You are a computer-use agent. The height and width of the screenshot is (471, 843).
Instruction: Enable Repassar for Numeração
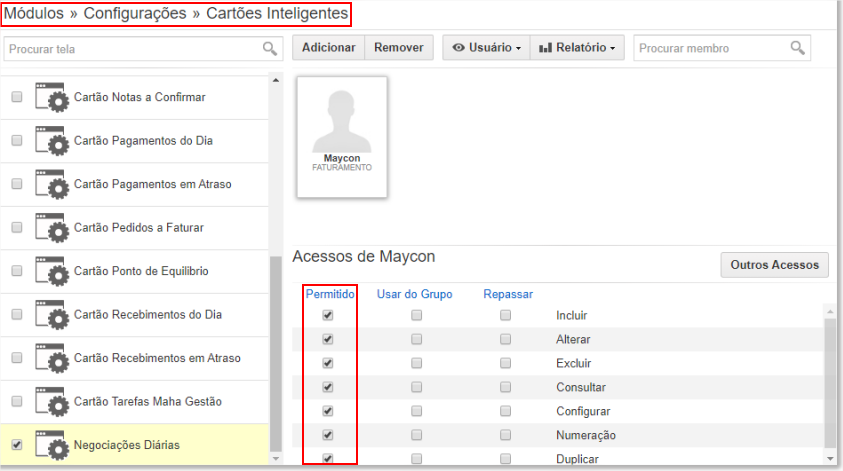tap(505, 435)
